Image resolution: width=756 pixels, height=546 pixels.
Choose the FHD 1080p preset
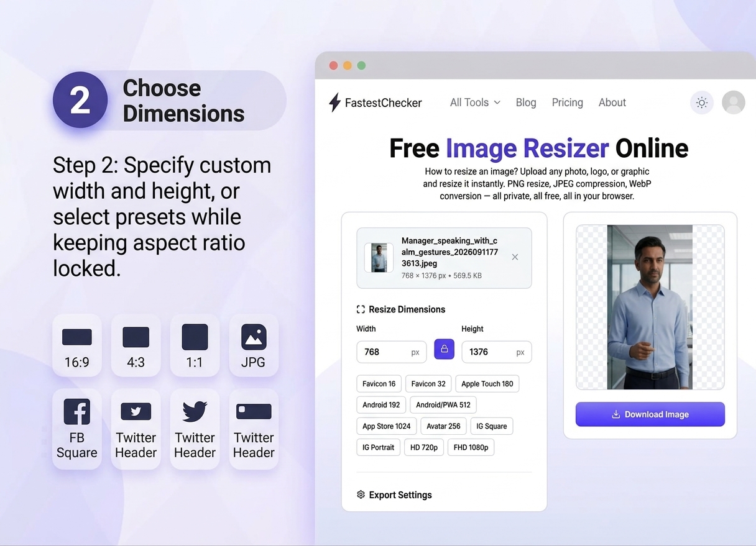tap(471, 447)
